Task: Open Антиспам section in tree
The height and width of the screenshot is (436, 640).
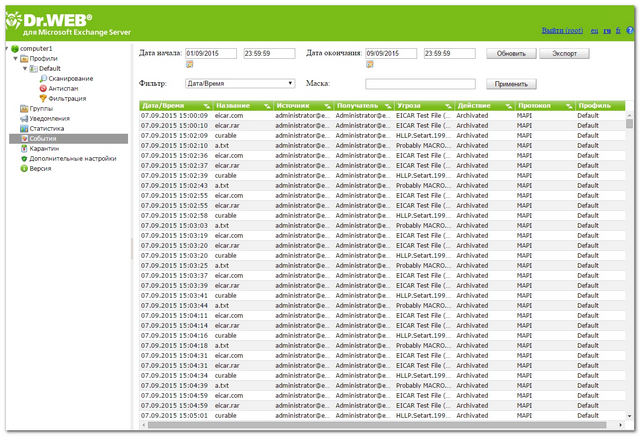Action: [63, 89]
